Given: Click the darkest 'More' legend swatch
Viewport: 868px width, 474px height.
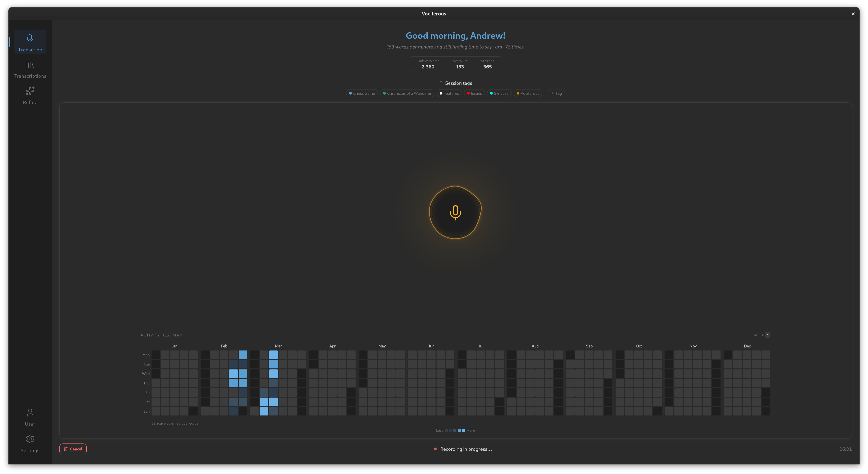Looking at the screenshot, I should pos(464,430).
